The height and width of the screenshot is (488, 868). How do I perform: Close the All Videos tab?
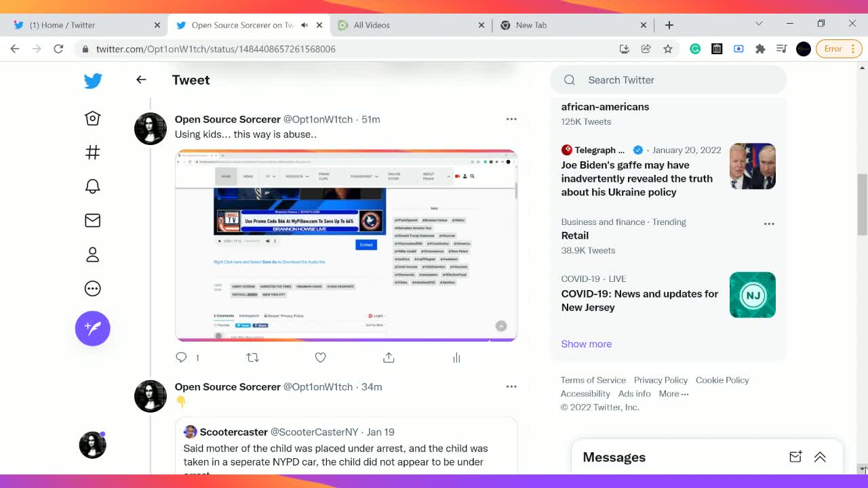[481, 25]
